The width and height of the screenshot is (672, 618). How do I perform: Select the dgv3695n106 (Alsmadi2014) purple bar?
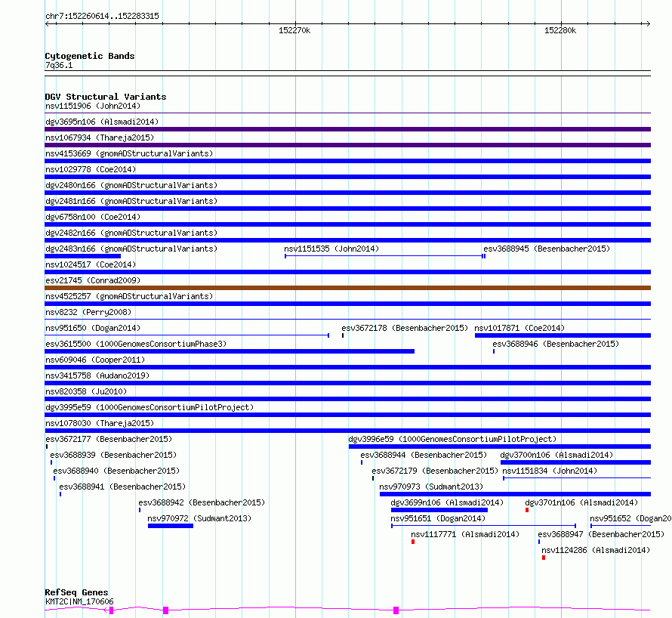(x=347, y=129)
